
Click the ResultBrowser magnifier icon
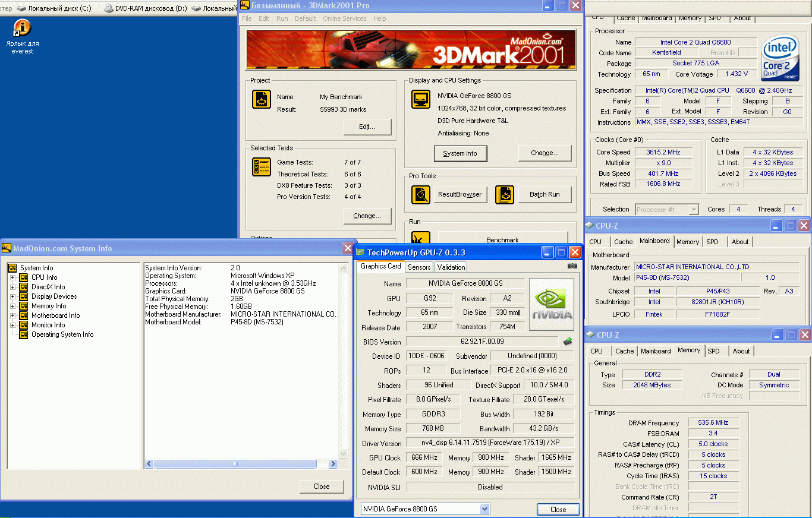421,194
